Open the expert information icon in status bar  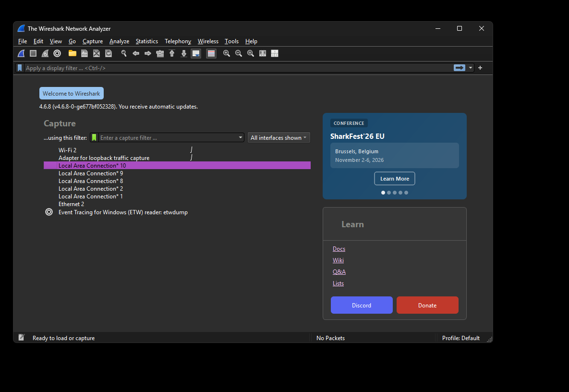click(x=22, y=338)
